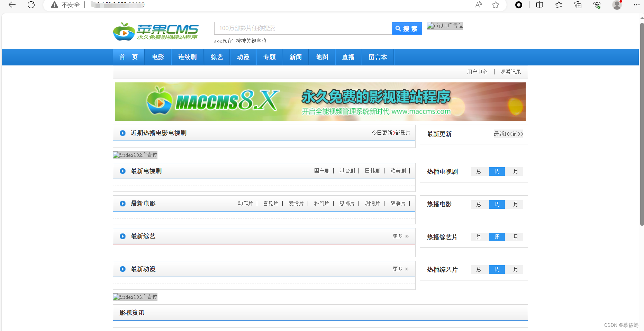The height and width of the screenshot is (331, 644).
Task: Click the 今日更新0部影片 text
Action: 391,133
